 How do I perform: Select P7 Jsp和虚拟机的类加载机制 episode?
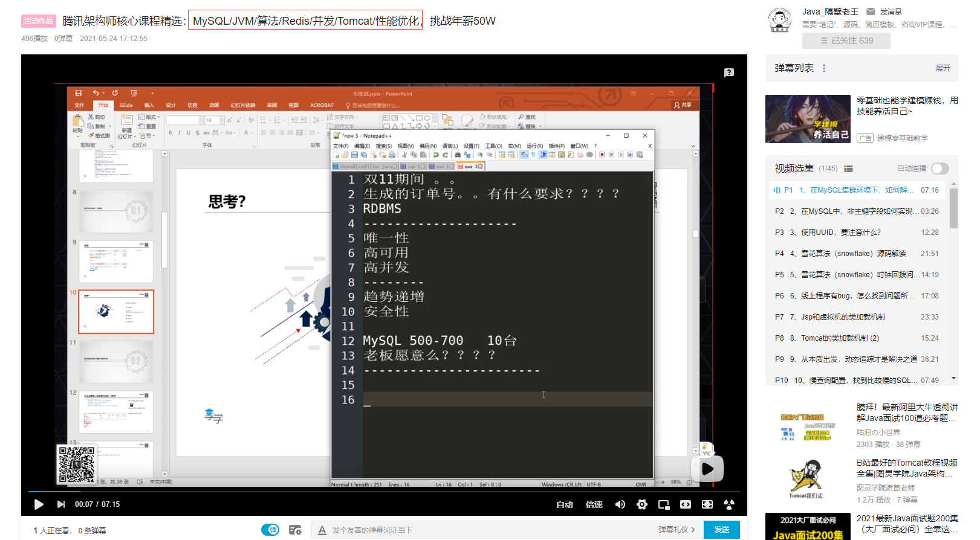click(856, 317)
